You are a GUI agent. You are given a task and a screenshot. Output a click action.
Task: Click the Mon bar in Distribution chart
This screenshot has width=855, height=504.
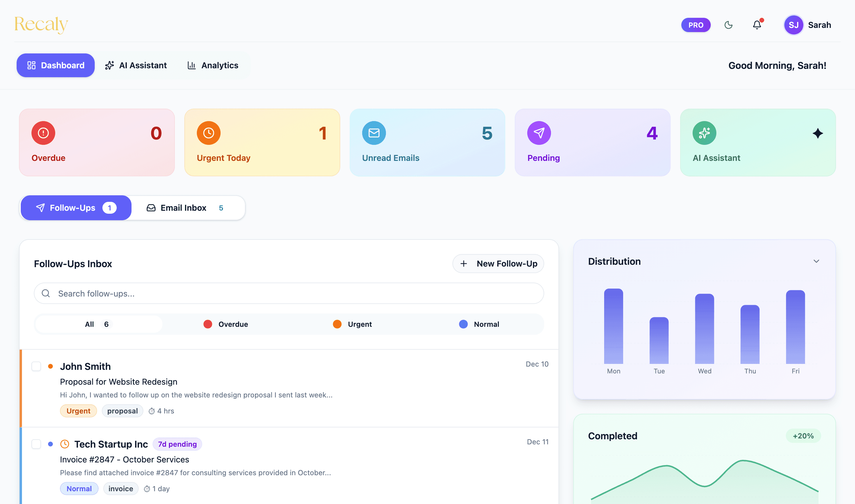(613, 326)
